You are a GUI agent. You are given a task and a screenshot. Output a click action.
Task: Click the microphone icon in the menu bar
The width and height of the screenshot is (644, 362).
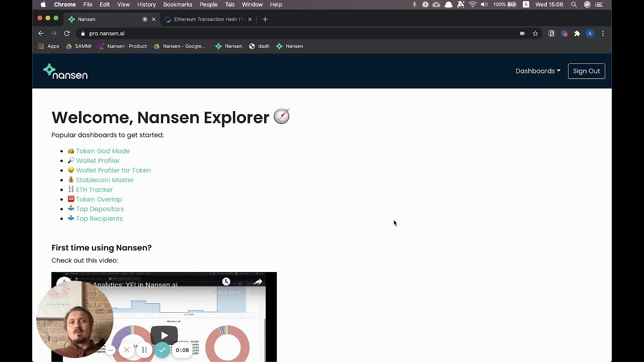click(x=414, y=5)
